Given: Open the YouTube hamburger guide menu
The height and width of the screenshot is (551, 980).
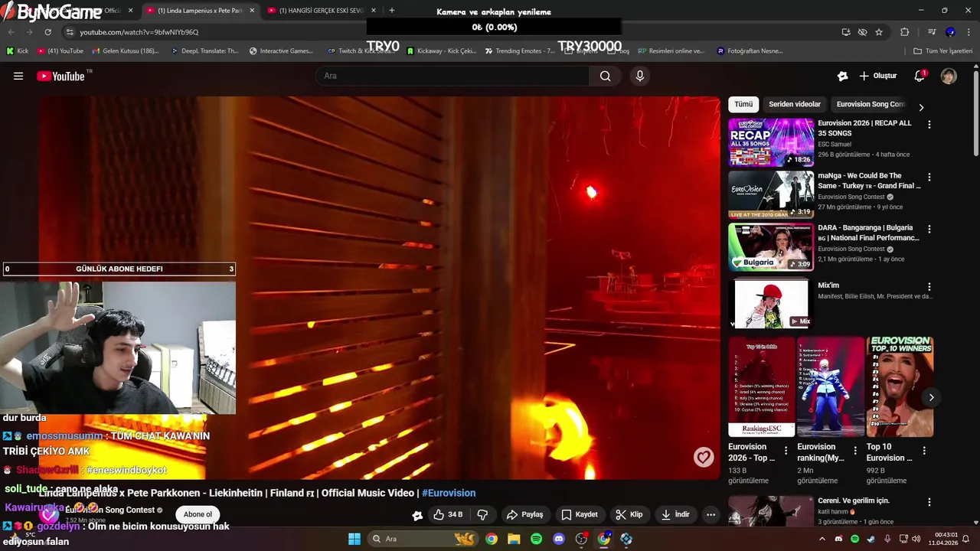Looking at the screenshot, I should pyautogui.click(x=18, y=76).
